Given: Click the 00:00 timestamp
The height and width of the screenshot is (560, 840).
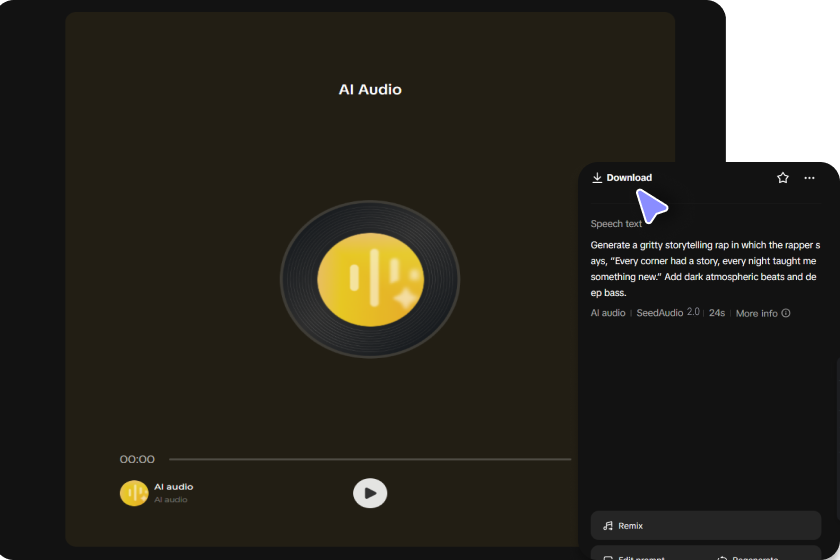Looking at the screenshot, I should [x=137, y=459].
